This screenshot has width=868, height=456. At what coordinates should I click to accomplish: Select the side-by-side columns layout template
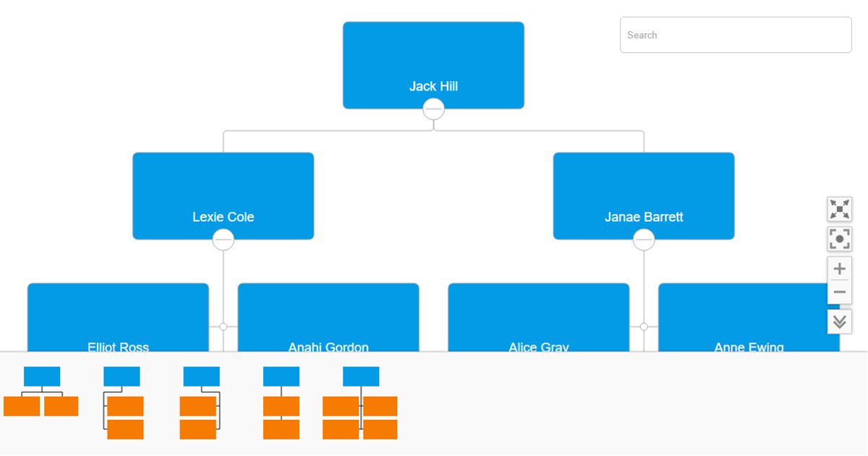pos(359,402)
